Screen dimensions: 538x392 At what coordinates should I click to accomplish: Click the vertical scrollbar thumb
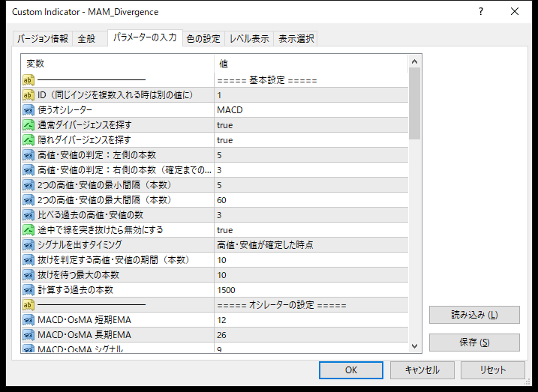pos(414,103)
